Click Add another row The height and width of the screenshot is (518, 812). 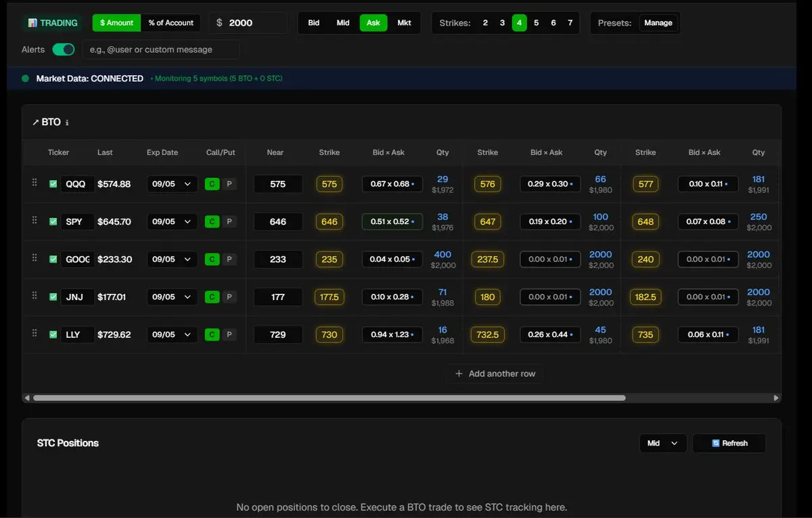(495, 374)
